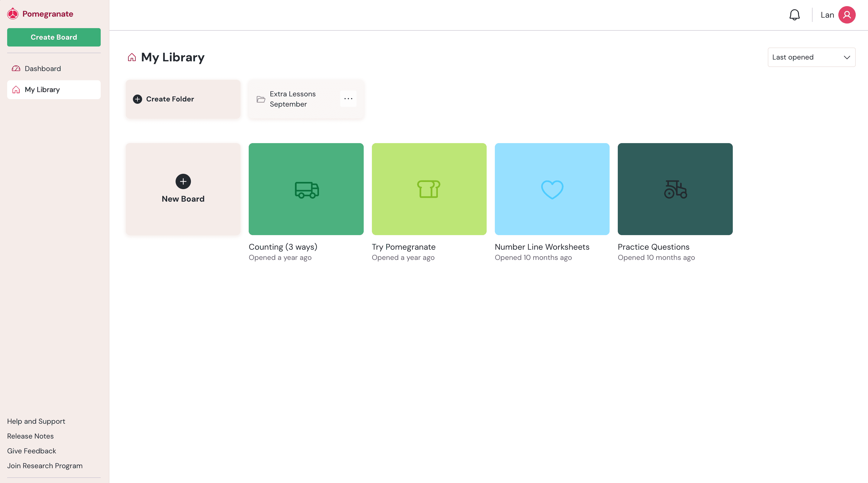Open Help and Support link

36,421
